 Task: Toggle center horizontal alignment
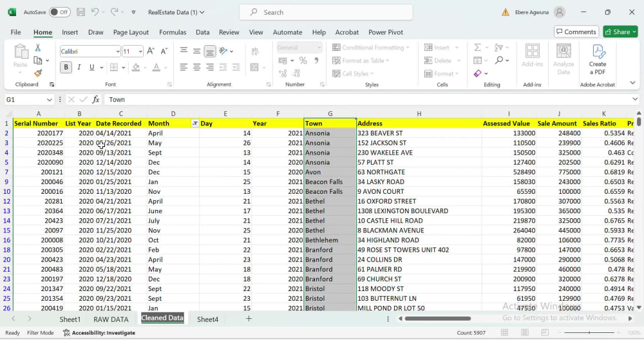pyautogui.click(x=196, y=67)
